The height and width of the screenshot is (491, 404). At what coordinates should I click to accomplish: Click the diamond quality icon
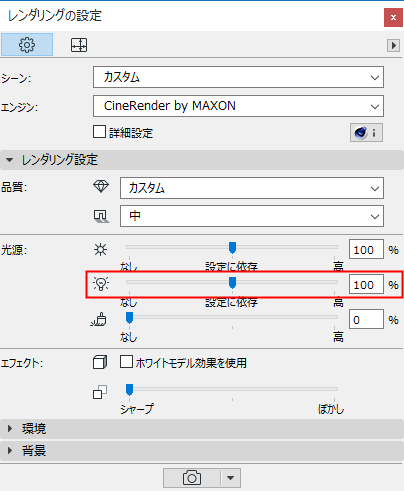101,186
